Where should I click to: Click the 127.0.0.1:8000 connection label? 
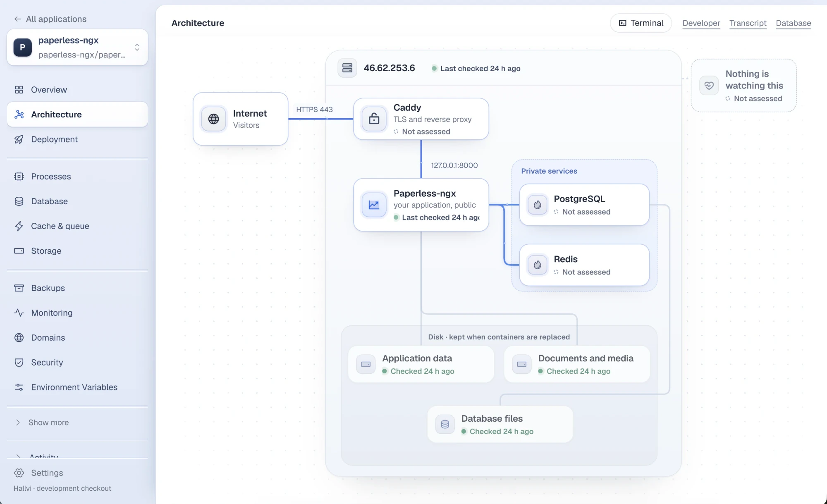click(x=454, y=165)
